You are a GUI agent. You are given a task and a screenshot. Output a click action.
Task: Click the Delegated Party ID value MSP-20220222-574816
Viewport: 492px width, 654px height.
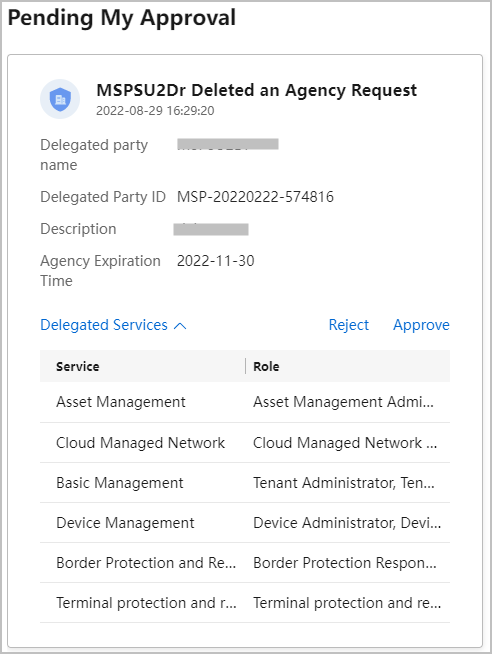click(x=255, y=197)
